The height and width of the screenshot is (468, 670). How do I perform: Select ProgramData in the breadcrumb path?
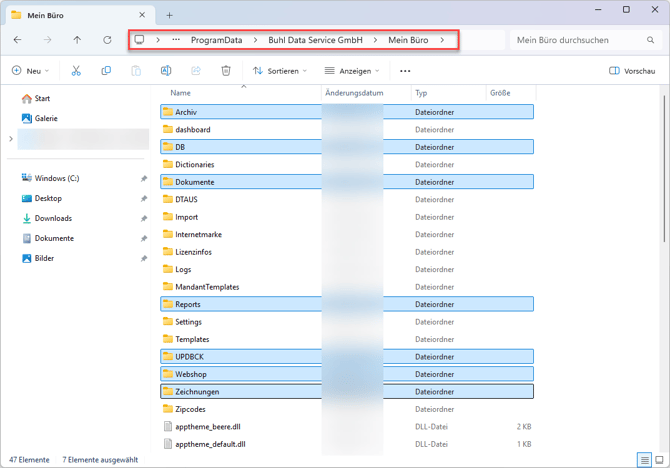[216, 40]
